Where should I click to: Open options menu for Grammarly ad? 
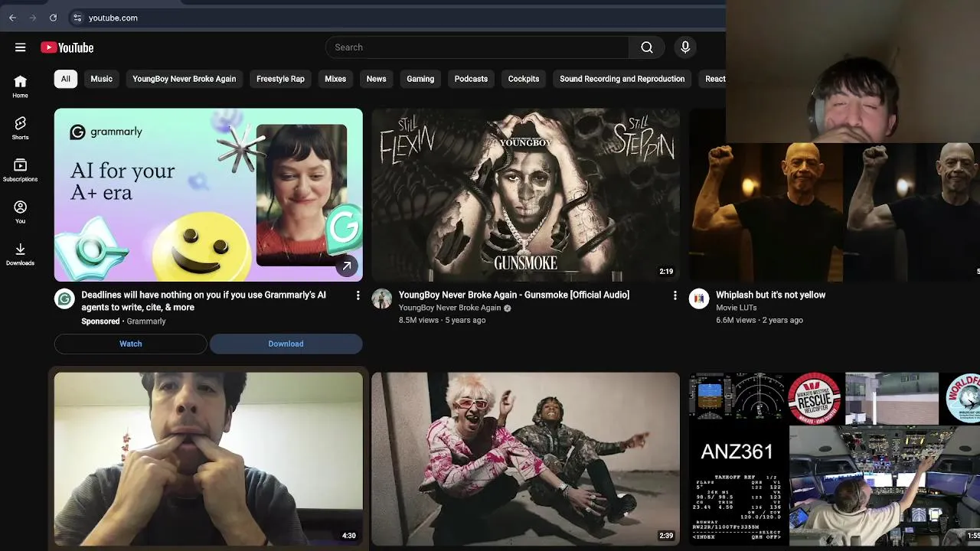click(358, 295)
